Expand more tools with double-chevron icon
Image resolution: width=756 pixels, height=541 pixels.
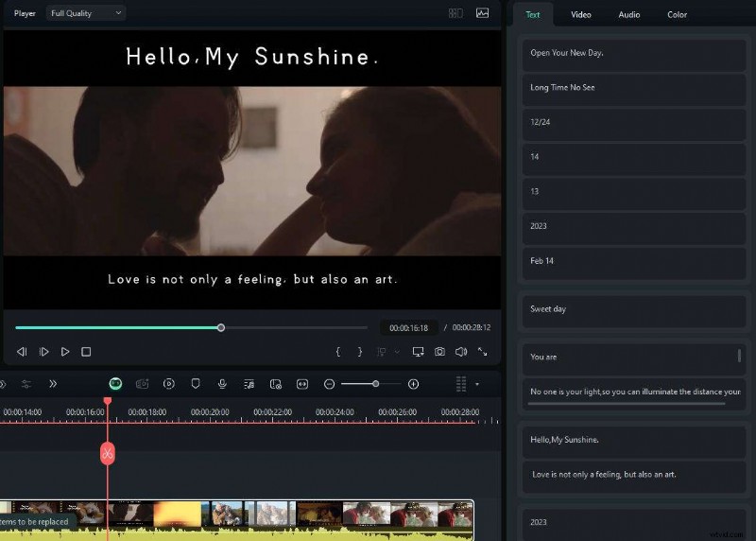pos(53,384)
